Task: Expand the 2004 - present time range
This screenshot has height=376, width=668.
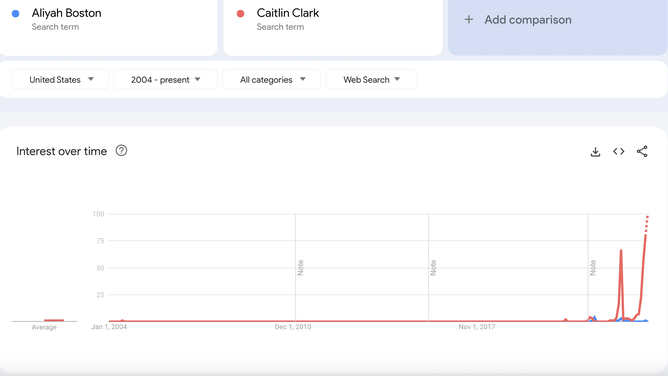Action: coord(165,80)
